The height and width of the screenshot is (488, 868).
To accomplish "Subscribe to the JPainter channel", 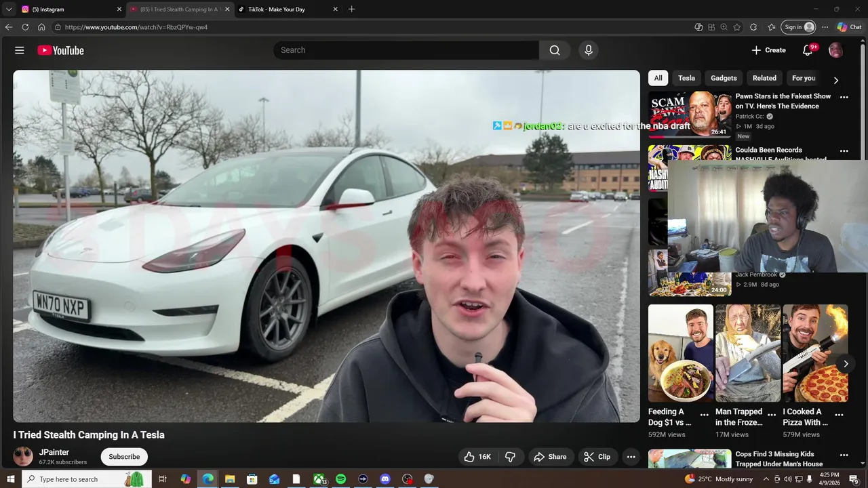I will point(124,457).
